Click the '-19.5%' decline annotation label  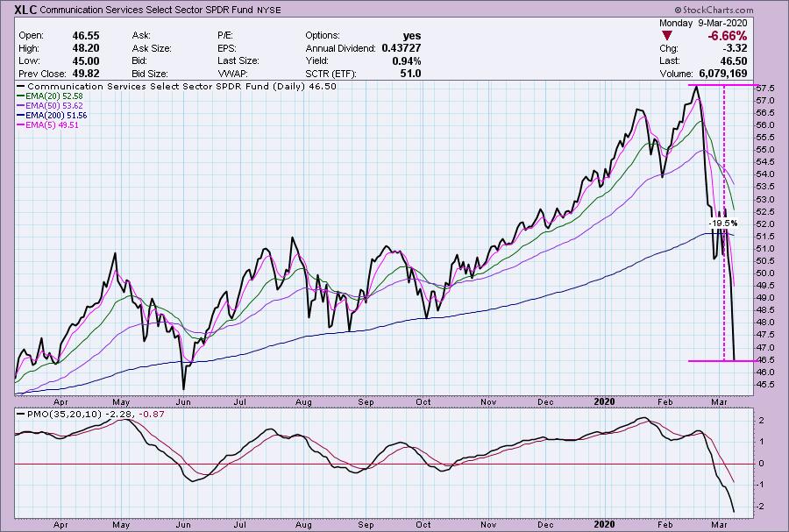722,223
